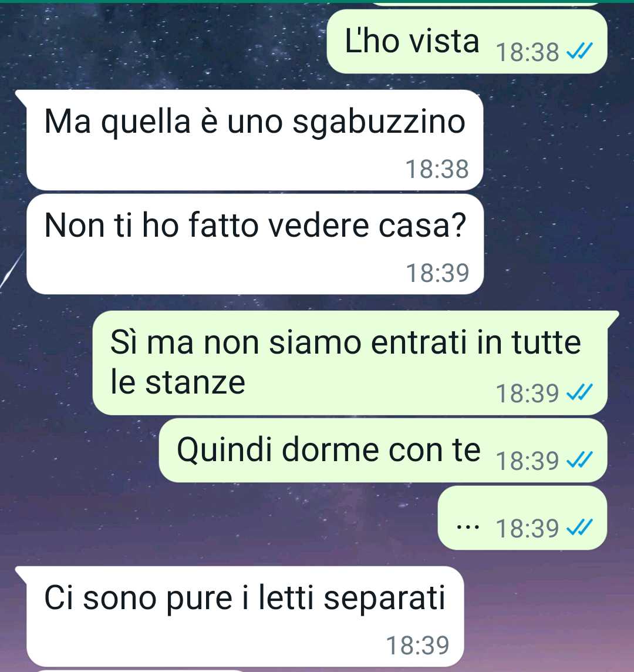Image resolution: width=634 pixels, height=672 pixels.
Task: Click the double blue ticks on "le stanze" message
Action: [x=579, y=392]
